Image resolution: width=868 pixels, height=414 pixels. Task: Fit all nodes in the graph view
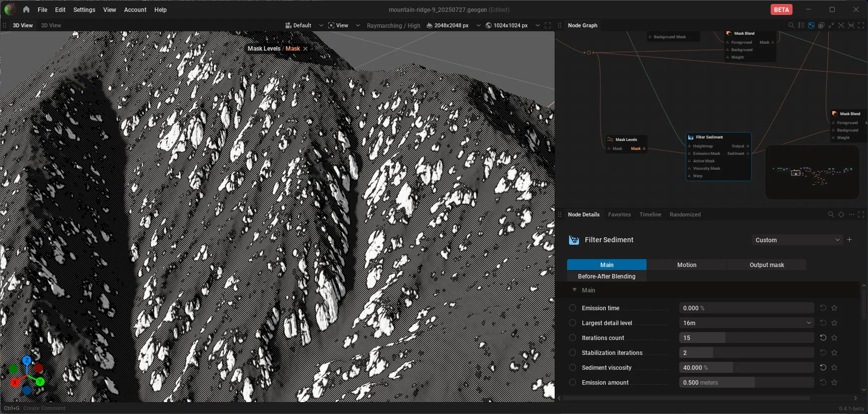pos(841,25)
